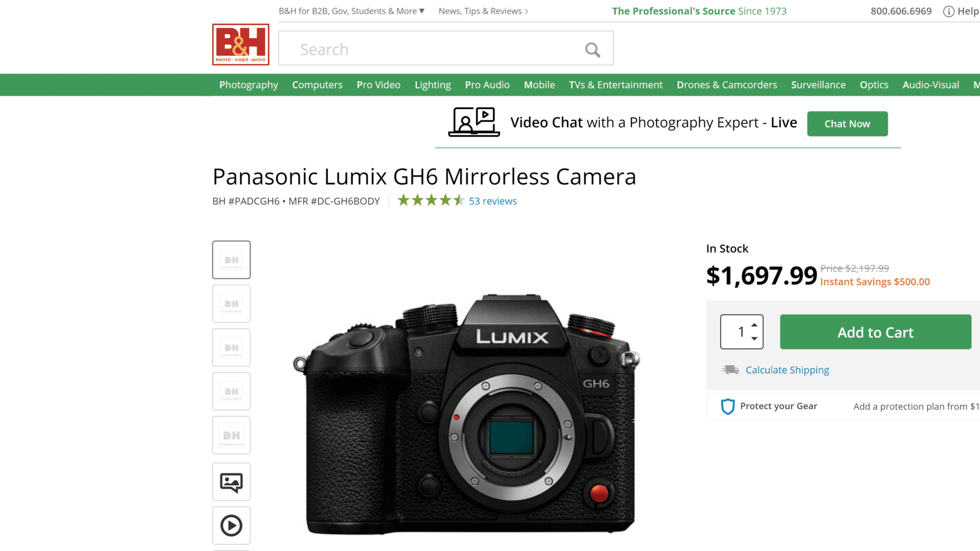This screenshot has width=980, height=551.
Task: Click the shipping truck icon
Action: click(730, 369)
